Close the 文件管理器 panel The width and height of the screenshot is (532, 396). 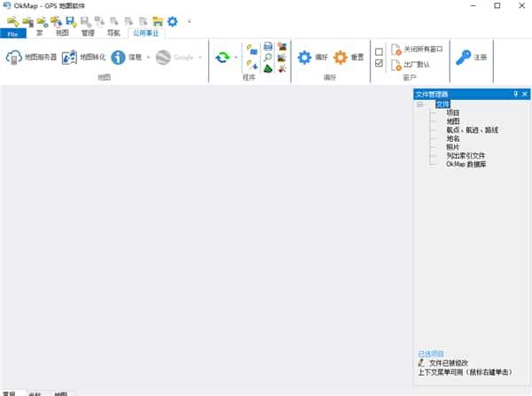[525, 94]
